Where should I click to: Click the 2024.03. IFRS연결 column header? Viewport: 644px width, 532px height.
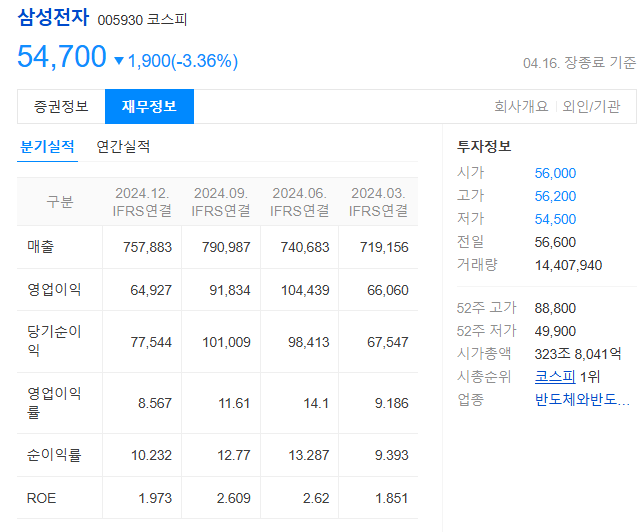(378, 202)
